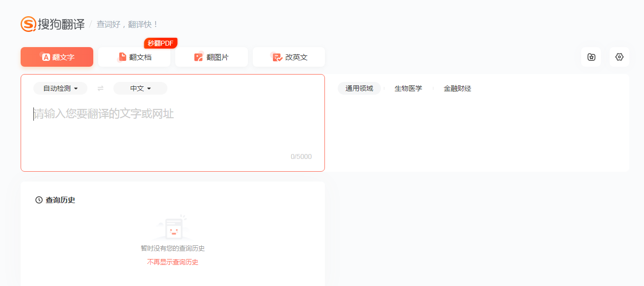Click the 秒翻PDF badge
This screenshot has width=644, height=286.
pos(161,43)
